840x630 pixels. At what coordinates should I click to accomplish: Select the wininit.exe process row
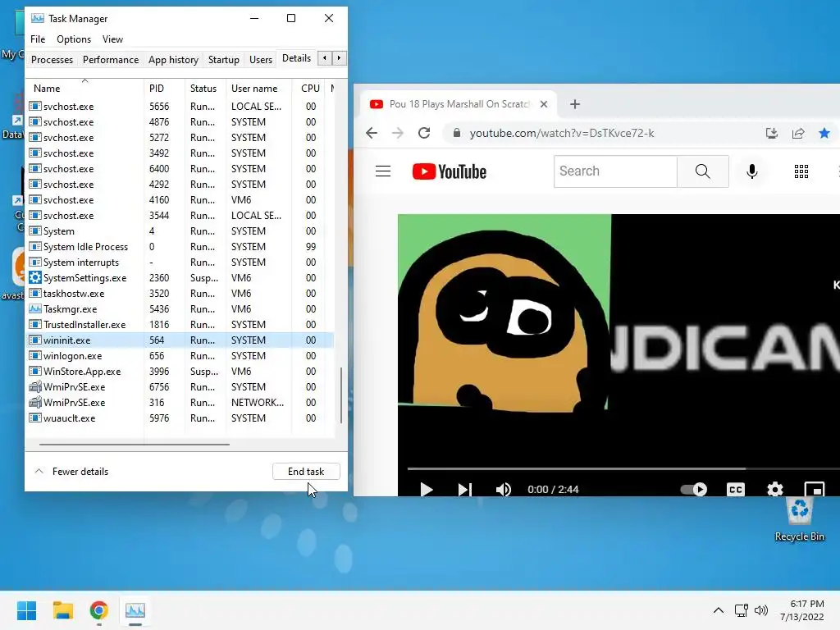pyautogui.click(x=180, y=340)
